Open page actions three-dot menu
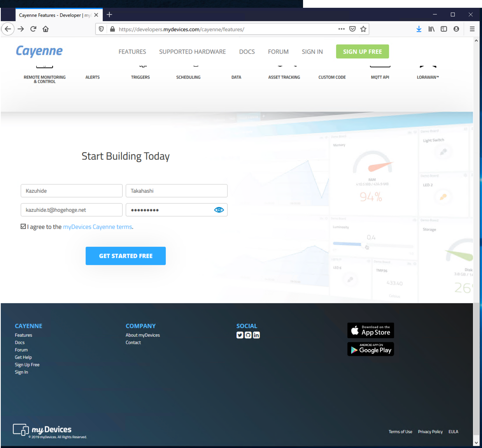The image size is (482, 448). (342, 29)
